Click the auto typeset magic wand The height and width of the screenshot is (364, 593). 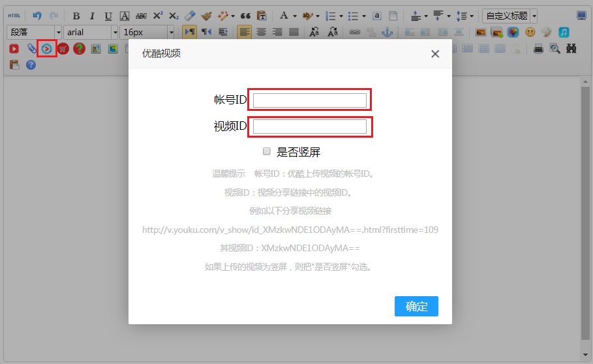[x=222, y=16]
